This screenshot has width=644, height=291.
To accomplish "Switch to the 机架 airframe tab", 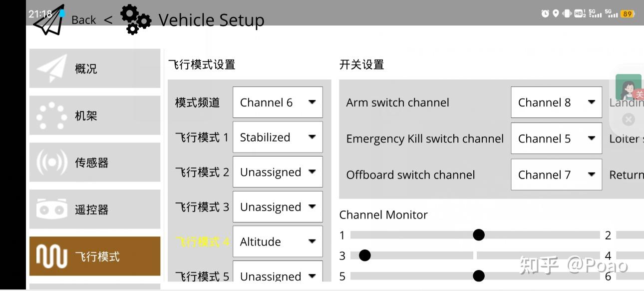I will (95, 115).
